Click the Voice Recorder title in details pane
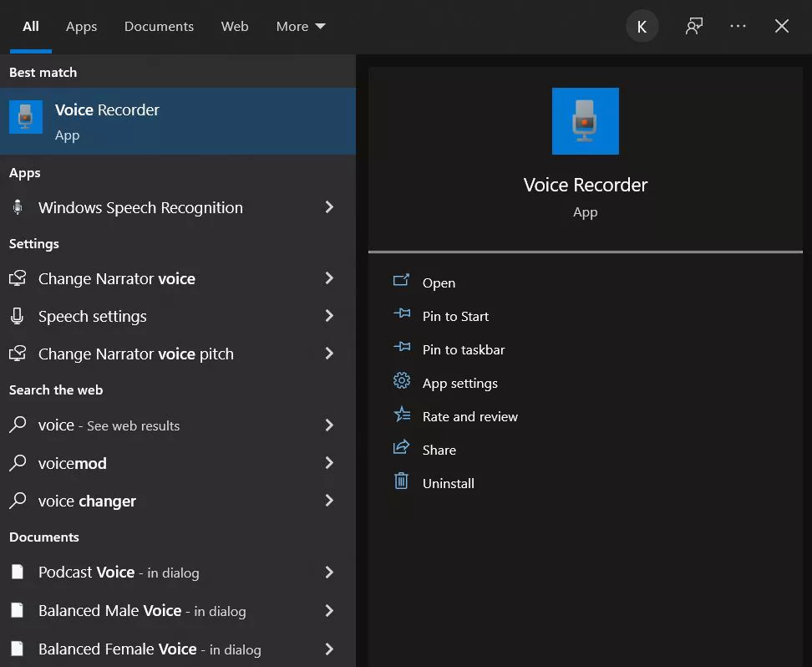 pos(585,185)
